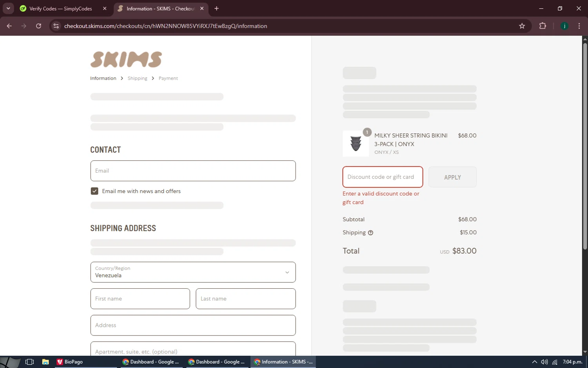This screenshot has width=588, height=368.
Task: Click the CONTACT heading
Action: coord(105,149)
